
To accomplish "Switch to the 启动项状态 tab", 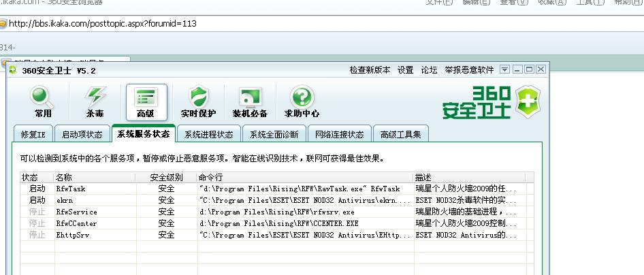I will pos(82,134).
